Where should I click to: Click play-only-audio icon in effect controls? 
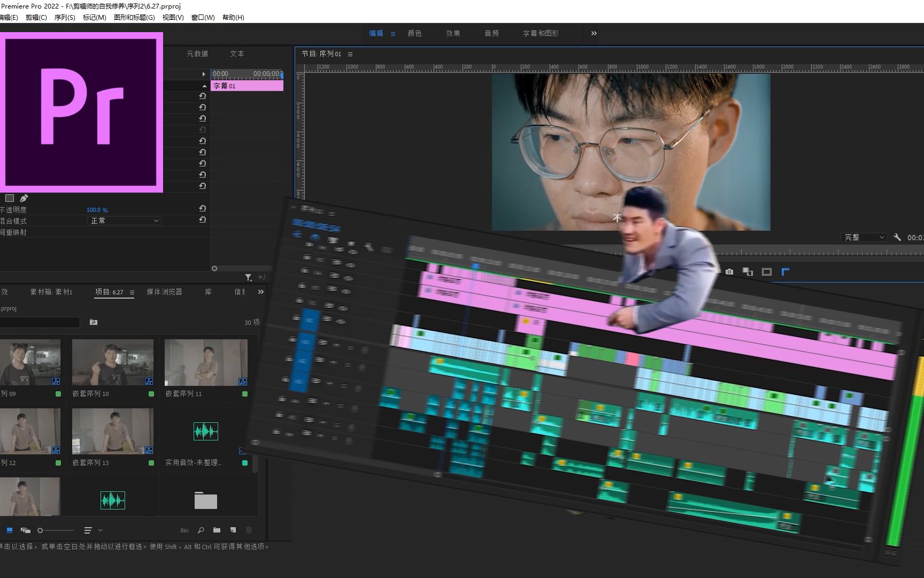point(262,277)
